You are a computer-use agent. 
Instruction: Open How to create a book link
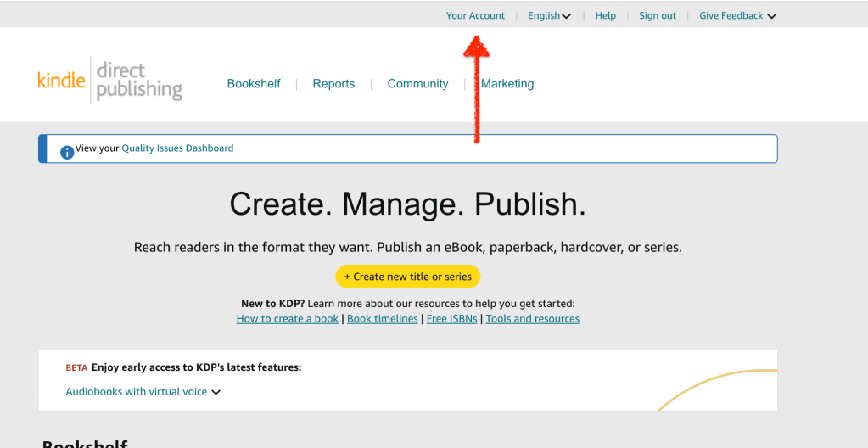click(288, 318)
